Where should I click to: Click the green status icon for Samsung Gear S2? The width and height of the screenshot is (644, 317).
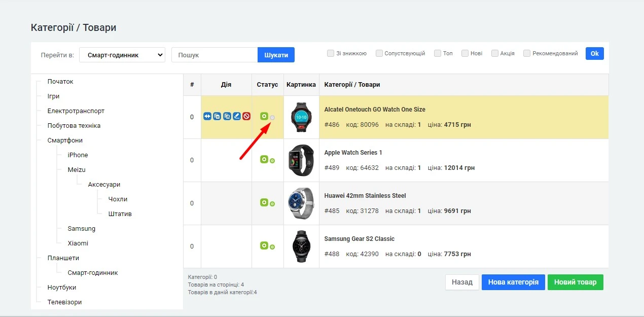tap(264, 245)
